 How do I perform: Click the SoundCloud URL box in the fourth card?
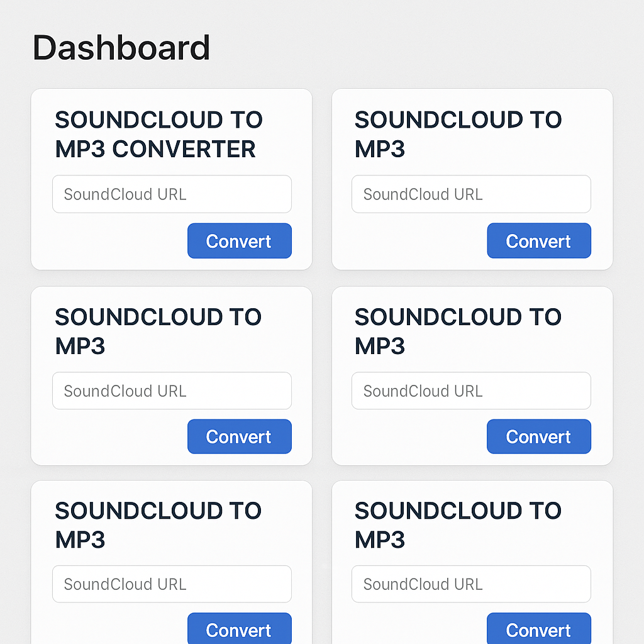[x=470, y=391]
